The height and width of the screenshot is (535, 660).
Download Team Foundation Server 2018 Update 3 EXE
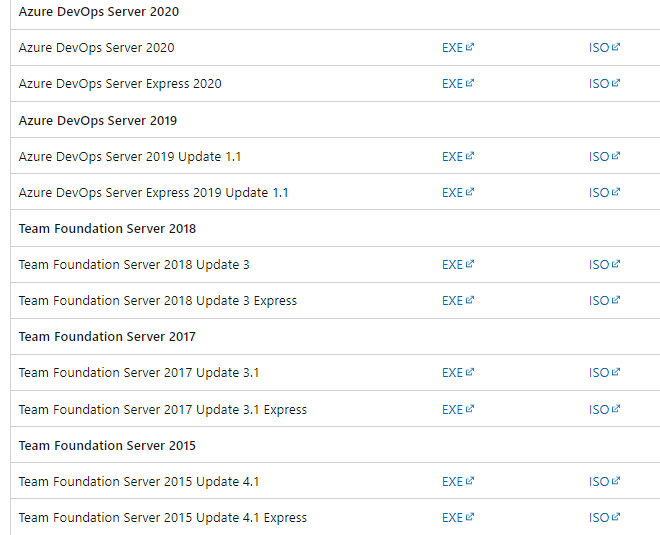click(458, 264)
